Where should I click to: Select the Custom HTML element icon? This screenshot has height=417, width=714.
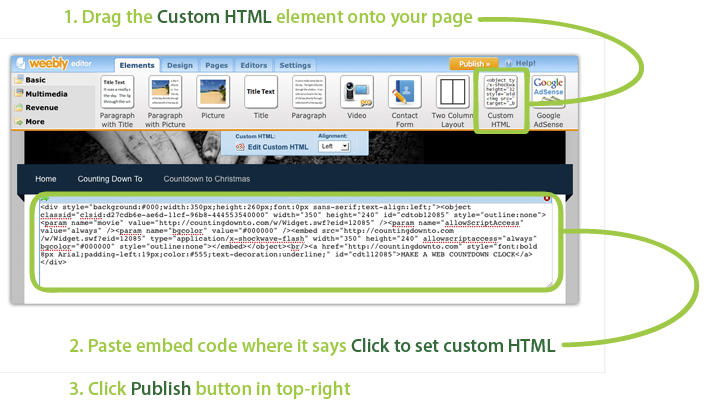[500, 92]
